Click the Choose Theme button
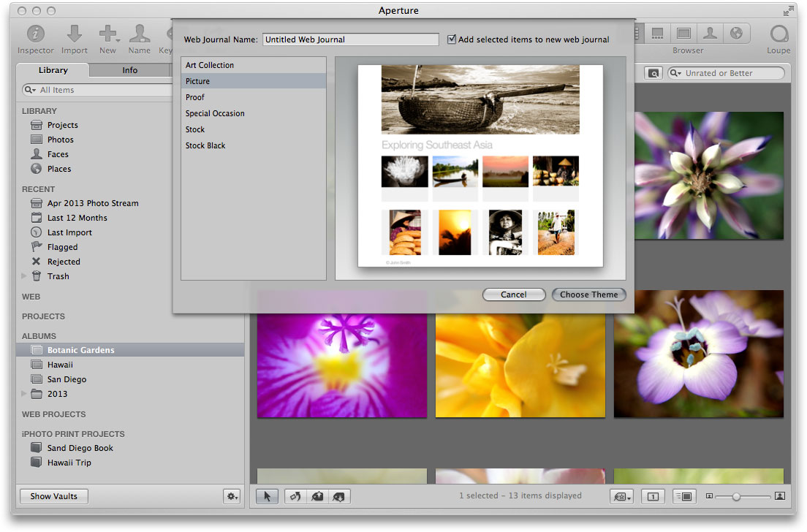Viewport: 807px width, 532px height. coord(588,294)
